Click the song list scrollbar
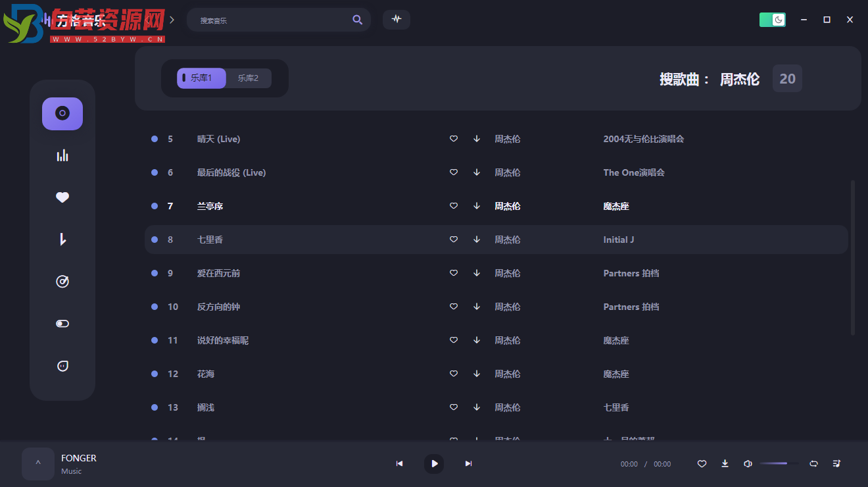The image size is (868, 487). tap(853, 257)
